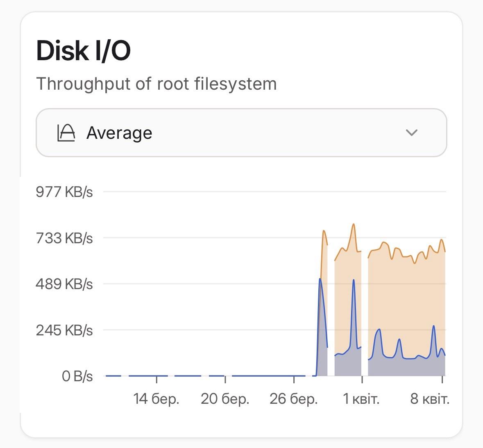Select the 26 бер. date tick
This screenshot has width=483, height=448.
[293, 398]
